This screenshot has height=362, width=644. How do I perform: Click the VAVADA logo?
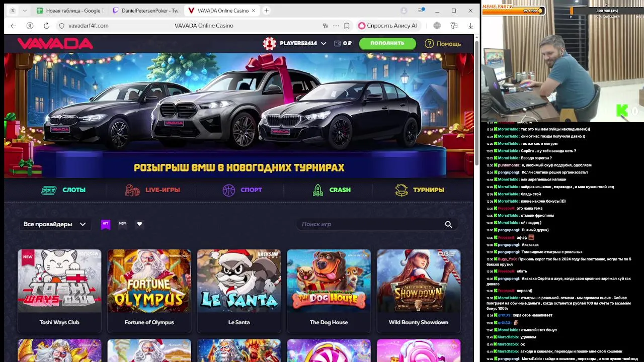(55, 44)
